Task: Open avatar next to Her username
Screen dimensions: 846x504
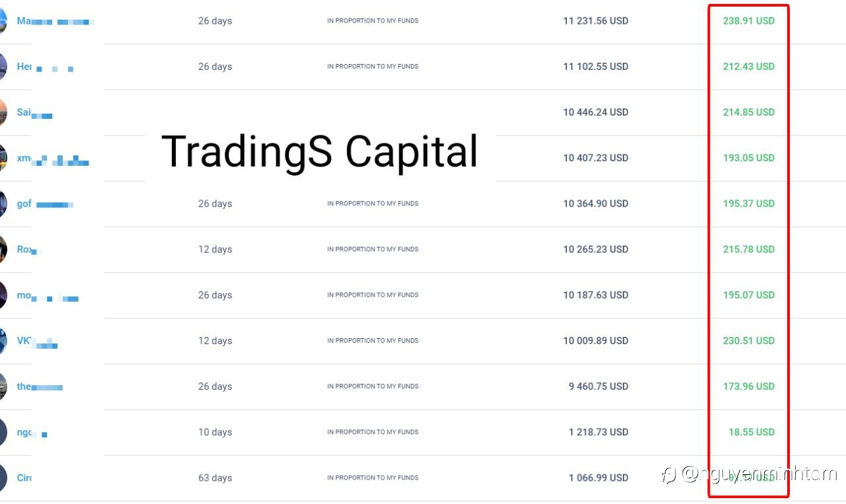Action: (x=3, y=66)
